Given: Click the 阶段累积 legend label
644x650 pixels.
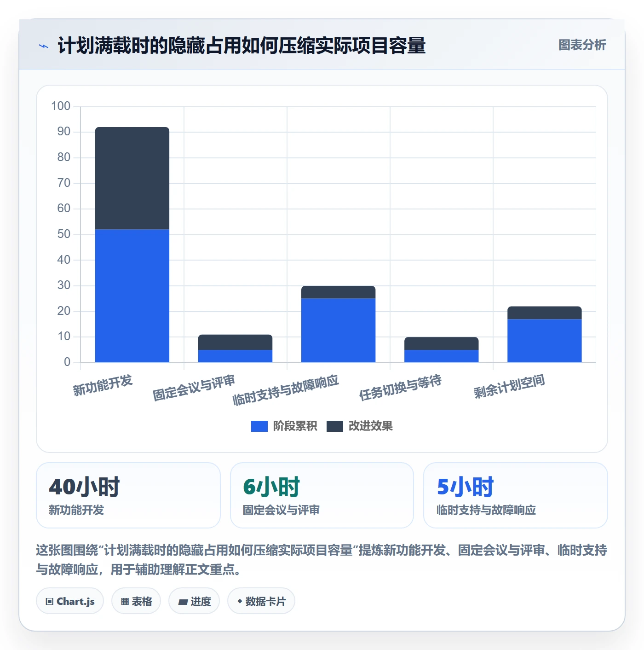Looking at the screenshot, I should click(x=295, y=426).
